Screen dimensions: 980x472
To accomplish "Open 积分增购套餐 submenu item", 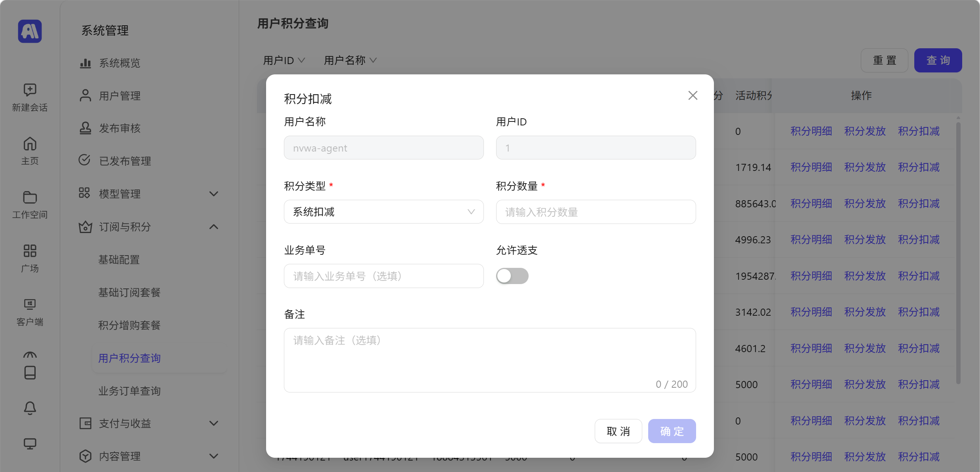I will click(x=129, y=325).
